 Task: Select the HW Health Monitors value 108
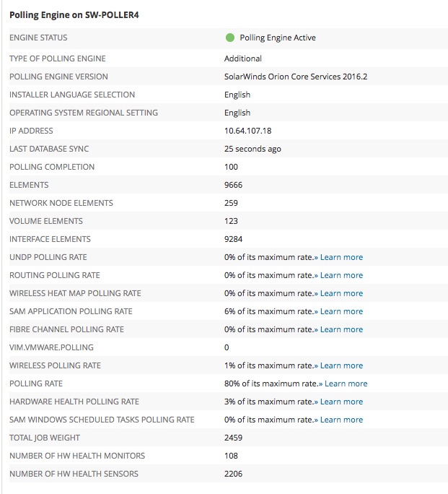pos(231,456)
